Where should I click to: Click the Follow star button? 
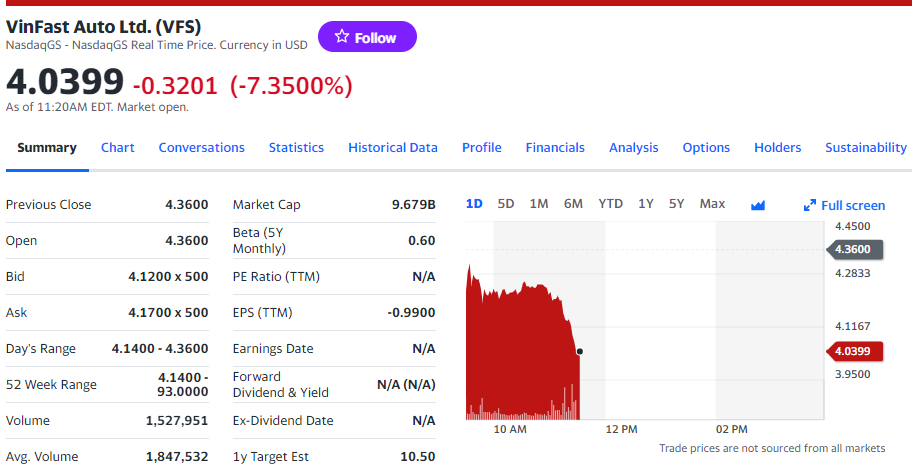[x=367, y=37]
